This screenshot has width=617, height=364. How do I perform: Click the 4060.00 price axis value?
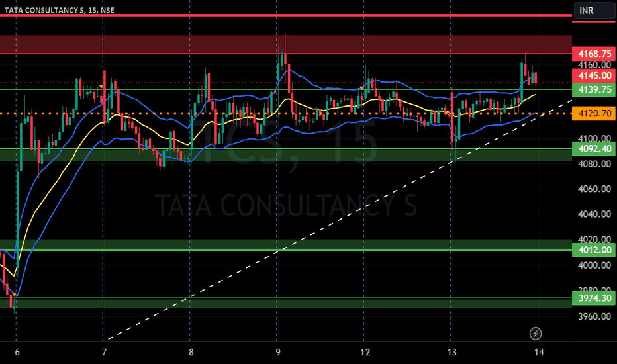(x=594, y=189)
